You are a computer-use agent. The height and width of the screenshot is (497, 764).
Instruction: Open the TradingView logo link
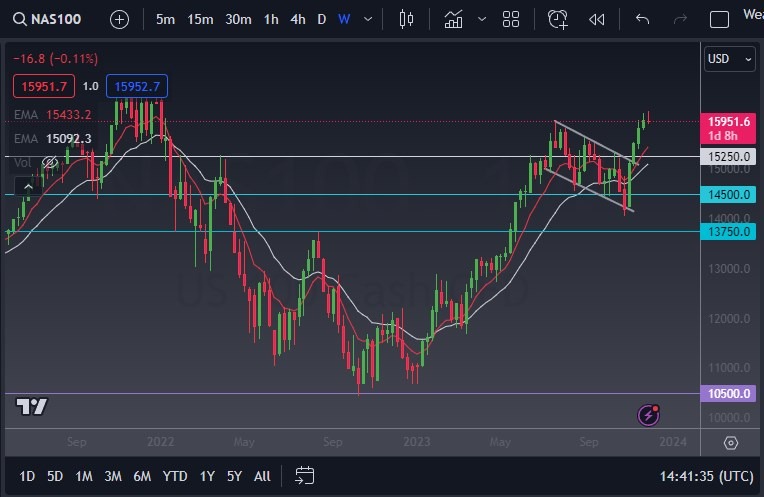coord(32,406)
